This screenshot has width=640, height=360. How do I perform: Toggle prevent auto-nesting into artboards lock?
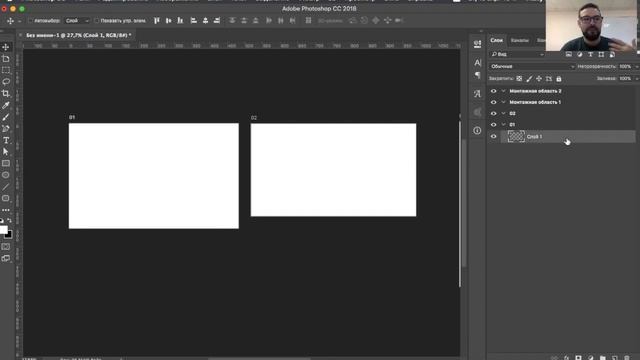[549, 78]
